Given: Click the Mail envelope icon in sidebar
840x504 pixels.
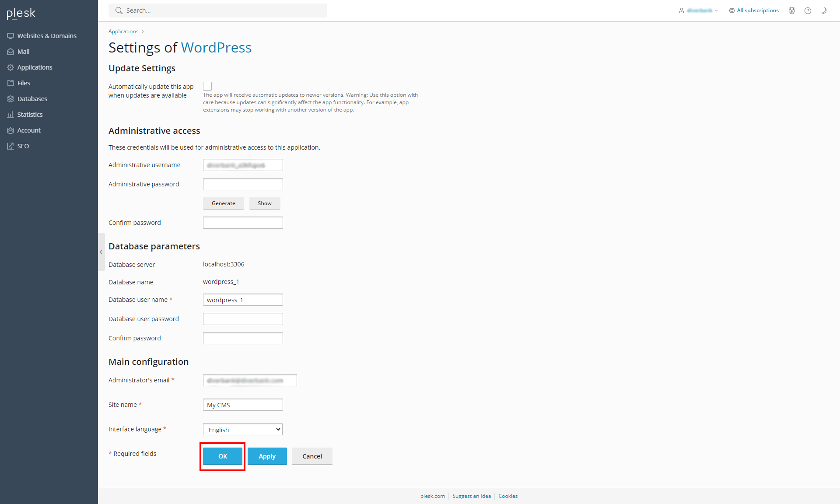Looking at the screenshot, I should (x=10, y=52).
